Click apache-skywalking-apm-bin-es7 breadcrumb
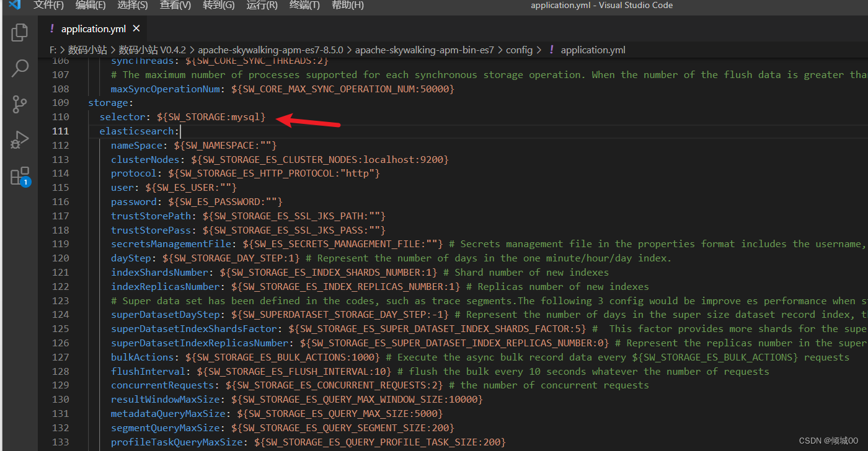Viewport: 868px width, 451px height. coord(425,50)
